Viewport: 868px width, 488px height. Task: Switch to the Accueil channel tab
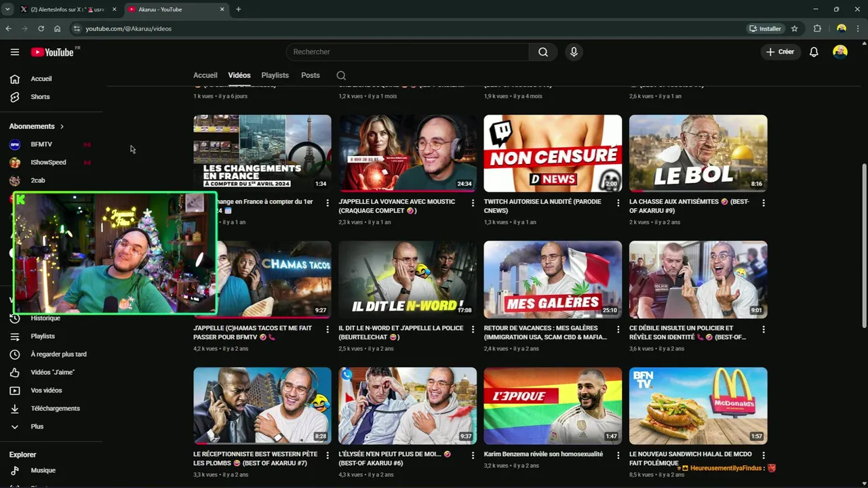(205, 75)
